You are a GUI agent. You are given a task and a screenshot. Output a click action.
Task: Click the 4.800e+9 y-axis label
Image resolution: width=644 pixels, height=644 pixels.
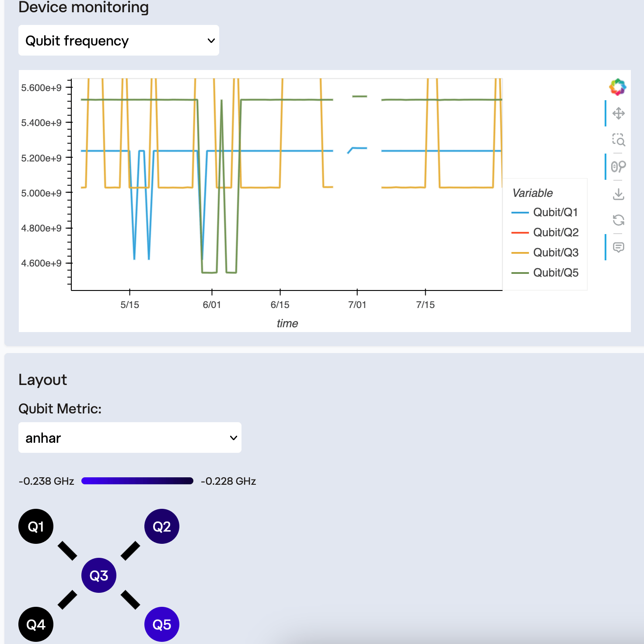pos(42,228)
